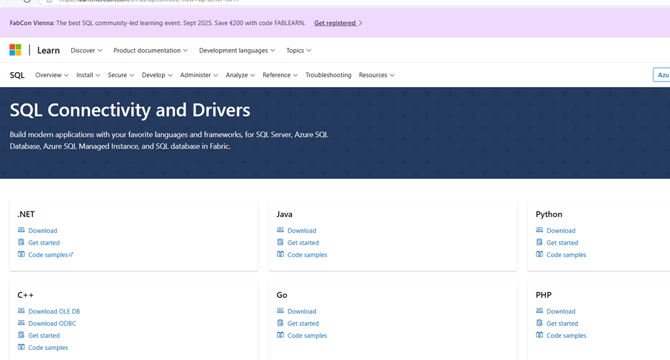Go to the Troubleshooting page
The width and height of the screenshot is (670, 360).
point(328,75)
